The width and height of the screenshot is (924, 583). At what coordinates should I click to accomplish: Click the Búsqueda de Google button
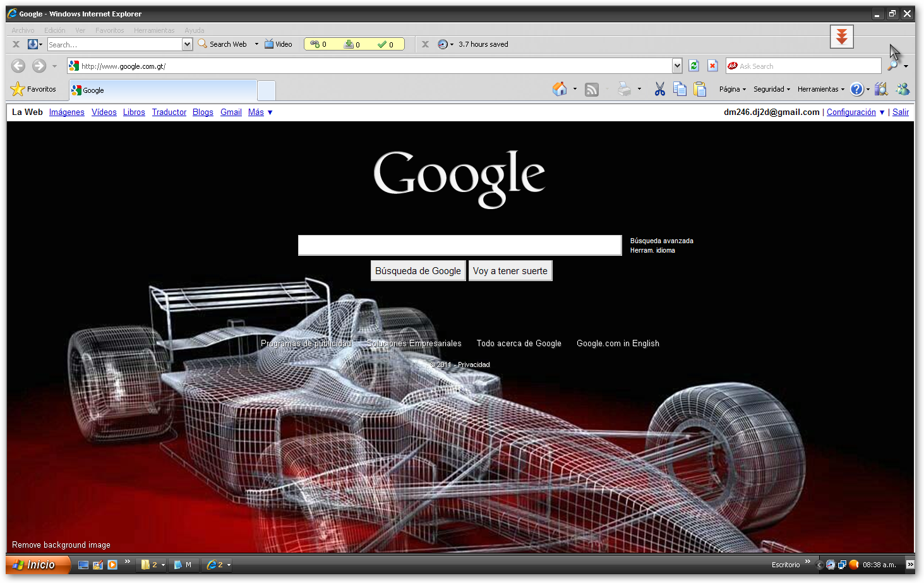click(418, 271)
